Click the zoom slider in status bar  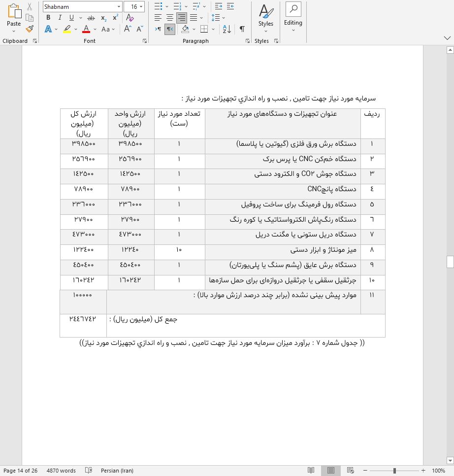(x=394, y=471)
